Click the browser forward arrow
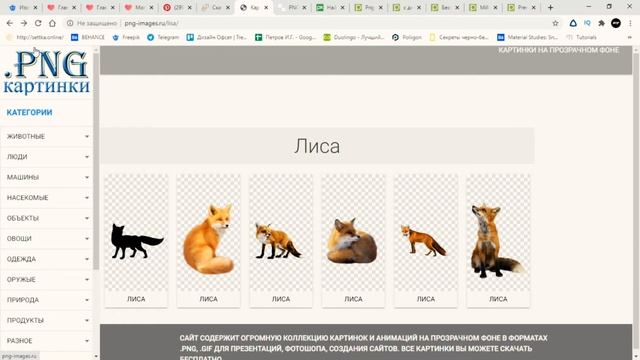 (x=24, y=23)
